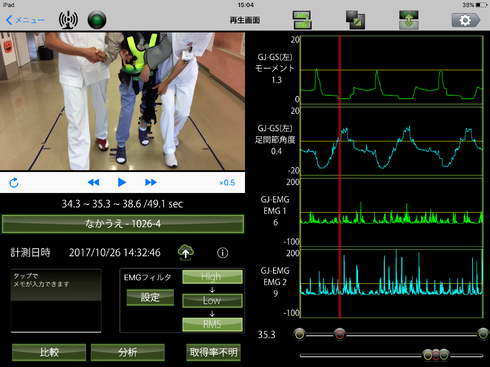
Task: Tap the 計測日時 label
Action: coord(30,252)
